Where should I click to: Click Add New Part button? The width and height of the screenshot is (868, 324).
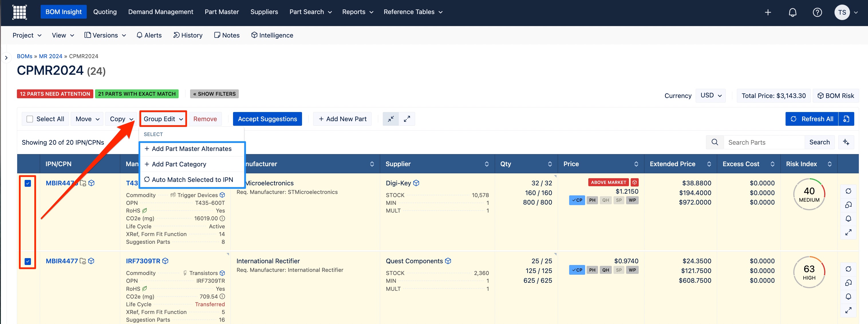[x=342, y=119]
